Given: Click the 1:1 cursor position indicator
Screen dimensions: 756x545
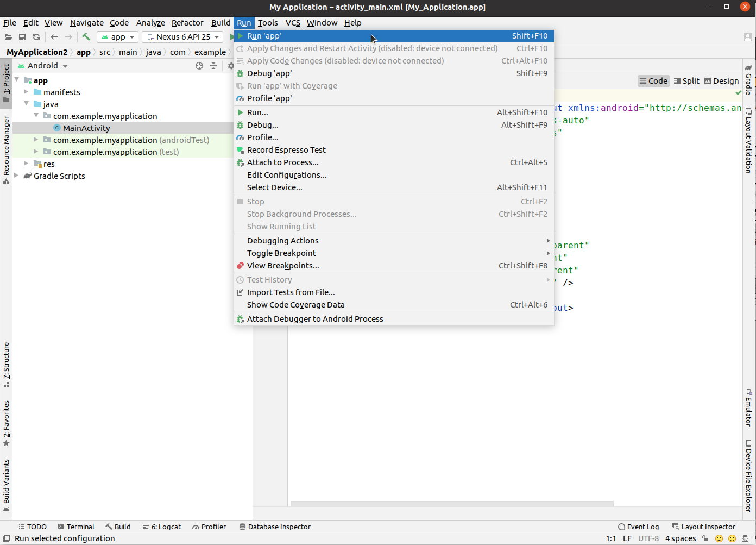Looking at the screenshot, I should [x=611, y=538].
